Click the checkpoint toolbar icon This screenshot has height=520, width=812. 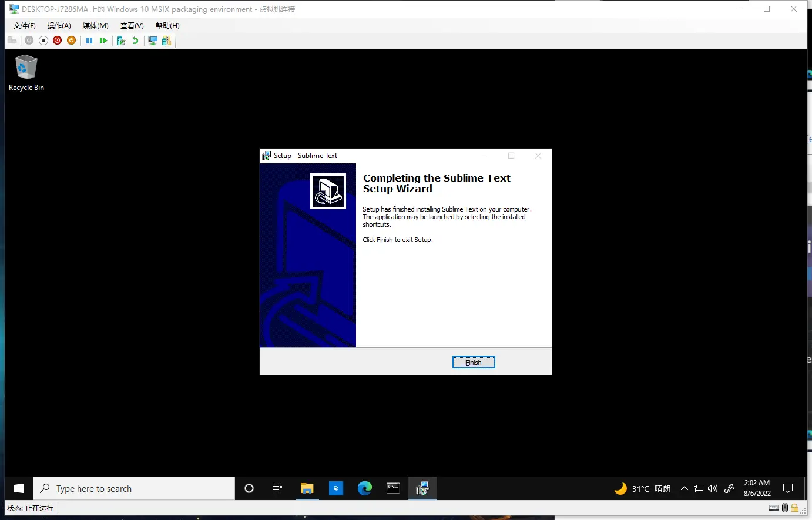pos(121,41)
